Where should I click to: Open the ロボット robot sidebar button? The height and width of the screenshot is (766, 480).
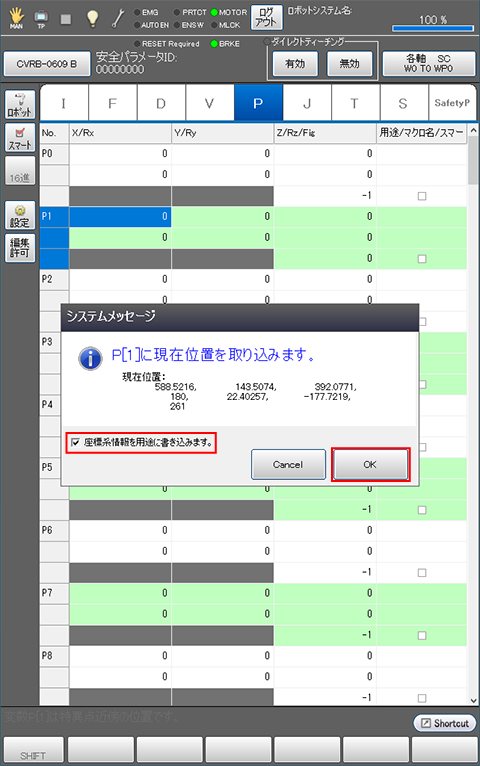(20, 104)
